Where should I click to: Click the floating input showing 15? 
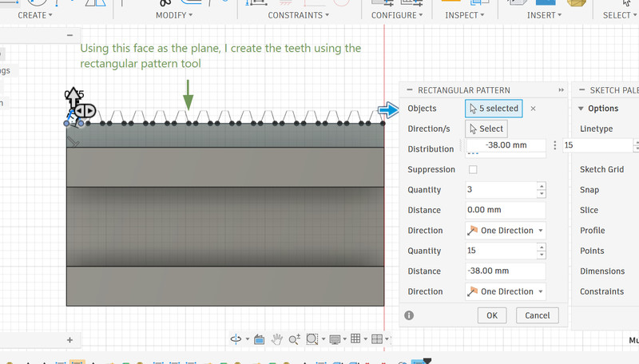click(597, 145)
